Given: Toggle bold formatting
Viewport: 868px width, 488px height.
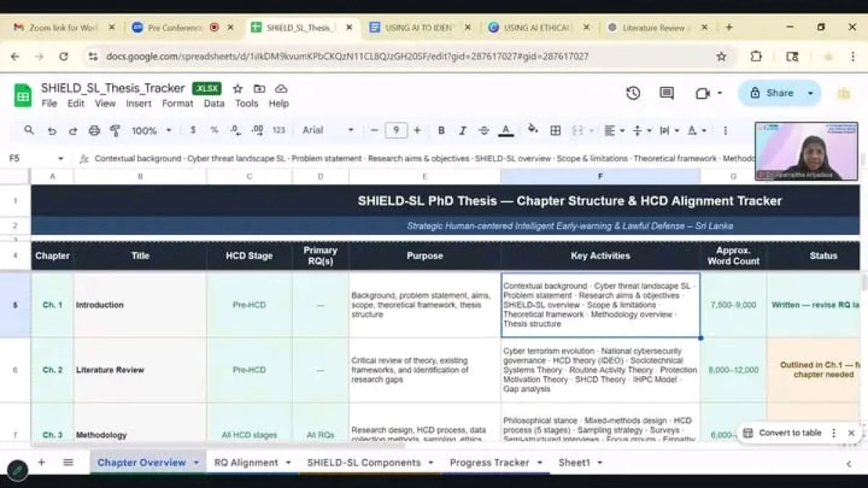Looking at the screenshot, I should [441, 131].
